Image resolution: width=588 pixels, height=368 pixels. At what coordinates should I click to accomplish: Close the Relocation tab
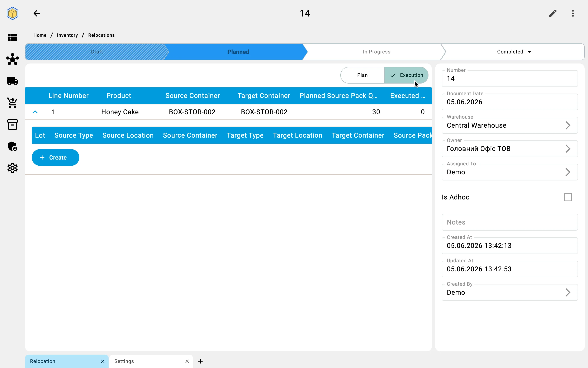pos(103,361)
